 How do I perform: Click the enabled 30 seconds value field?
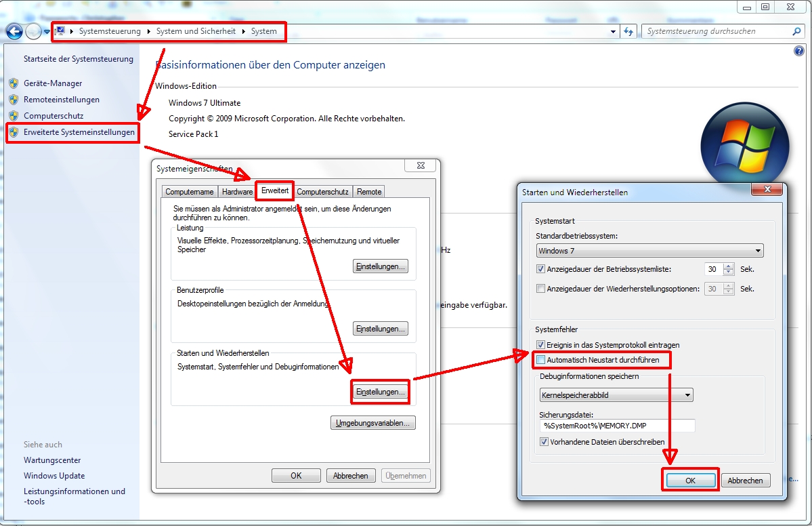(x=714, y=269)
